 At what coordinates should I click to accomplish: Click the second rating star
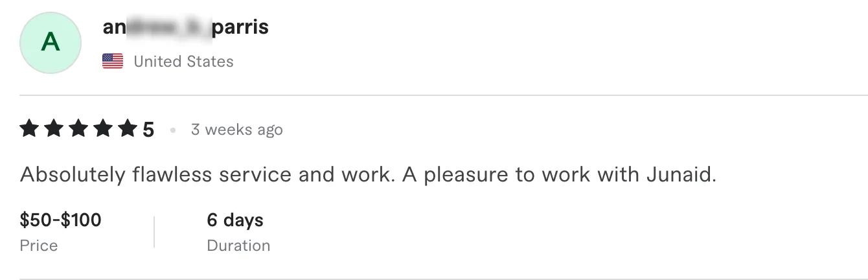coord(54,130)
